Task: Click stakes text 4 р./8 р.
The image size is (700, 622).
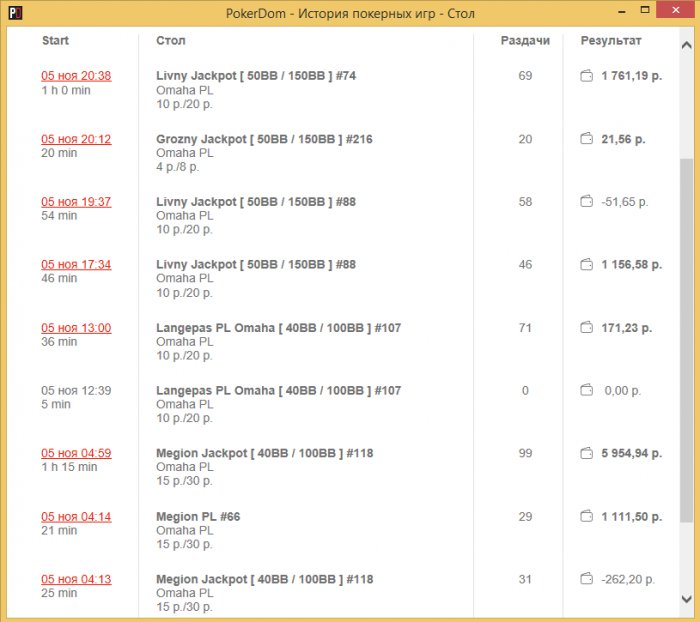Action: [178, 167]
